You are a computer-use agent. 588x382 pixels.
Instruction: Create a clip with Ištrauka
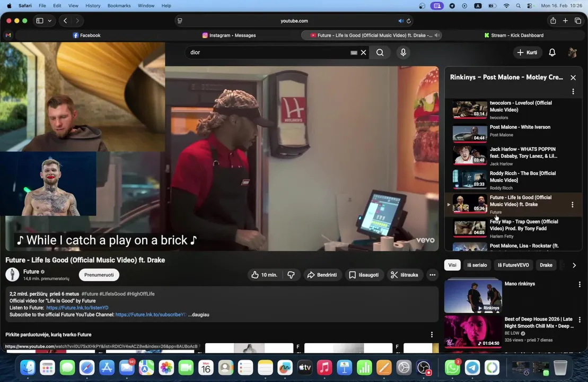[x=404, y=275]
